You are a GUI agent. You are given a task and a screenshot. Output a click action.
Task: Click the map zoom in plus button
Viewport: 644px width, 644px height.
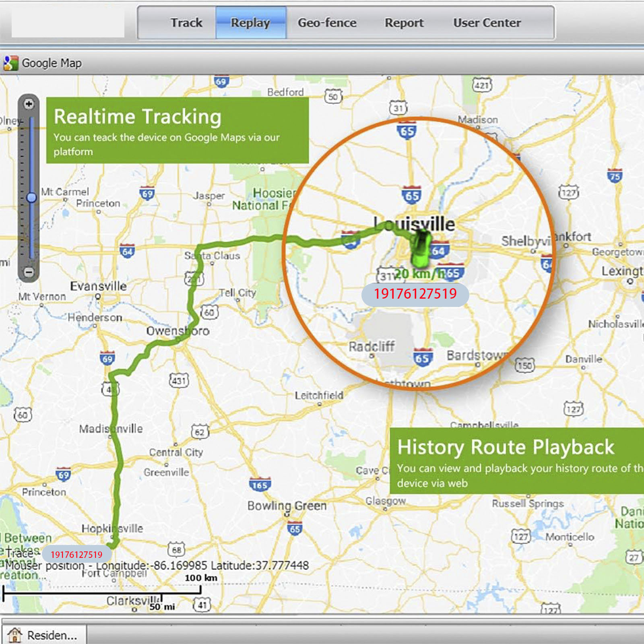point(29,104)
